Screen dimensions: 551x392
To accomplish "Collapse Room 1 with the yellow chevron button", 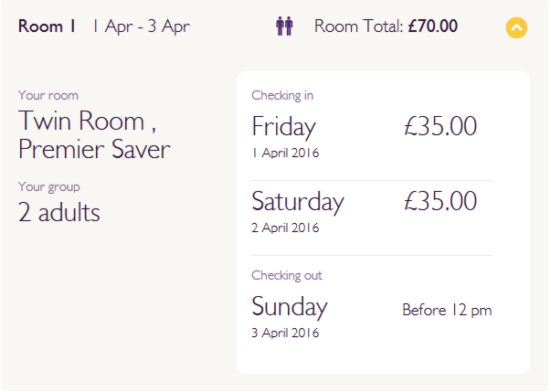I will [x=516, y=27].
